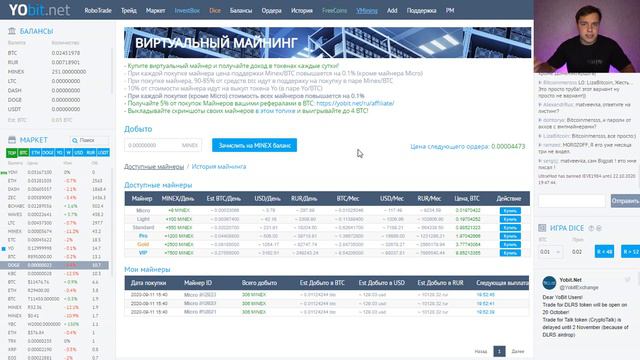640x360 pixels.
Task: Select the YO market tab
Action: (60, 153)
